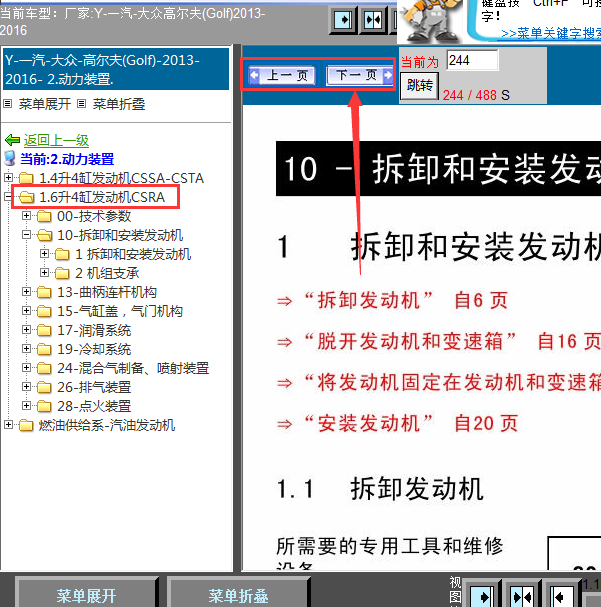Click the 1.1 拆卸发动机 heading
This screenshot has height=607, width=601.
pos(380,489)
